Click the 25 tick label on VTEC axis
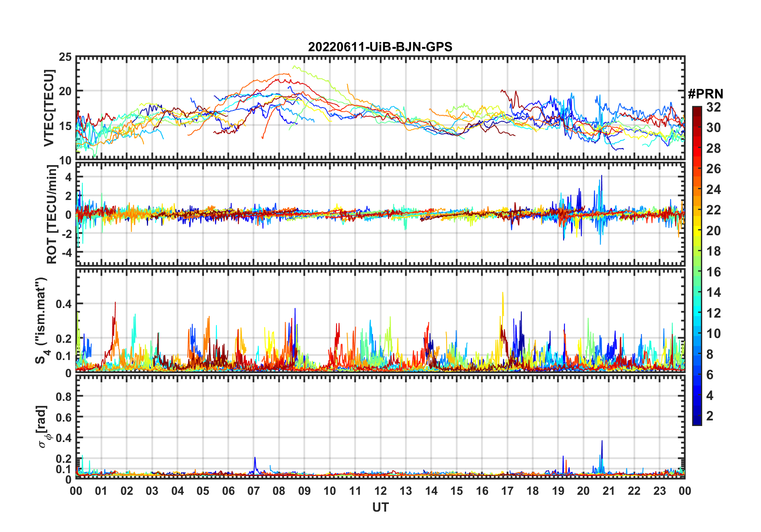761x532 pixels. (x=65, y=57)
